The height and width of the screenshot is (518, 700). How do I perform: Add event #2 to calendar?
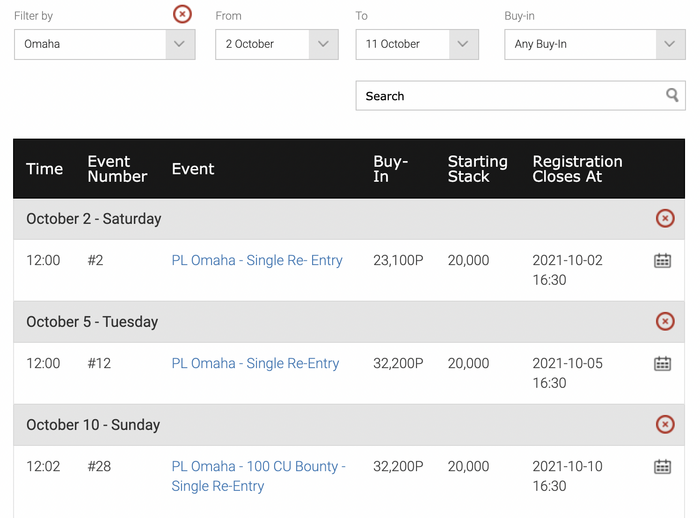662,260
